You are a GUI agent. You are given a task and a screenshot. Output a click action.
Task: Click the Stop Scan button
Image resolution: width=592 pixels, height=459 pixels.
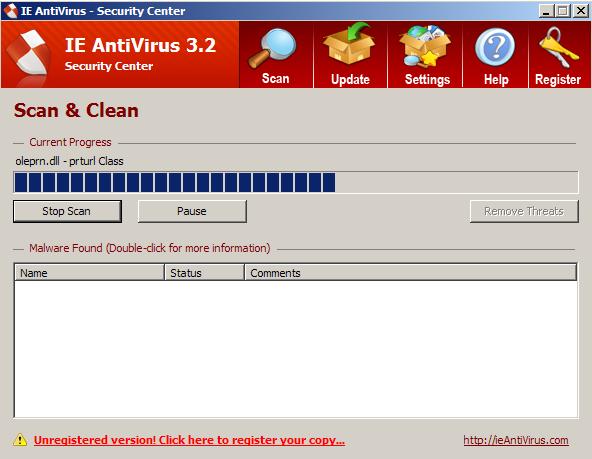(x=67, y=211)
